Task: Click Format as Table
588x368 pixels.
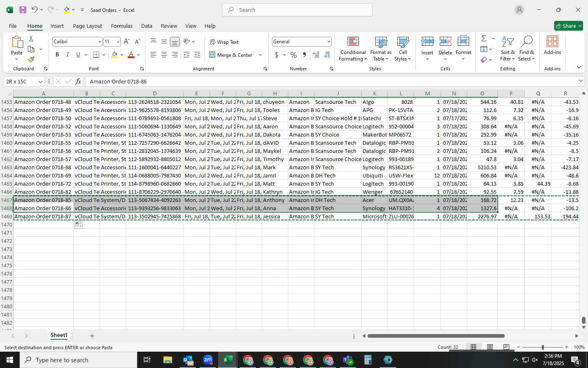Action: 381,49
